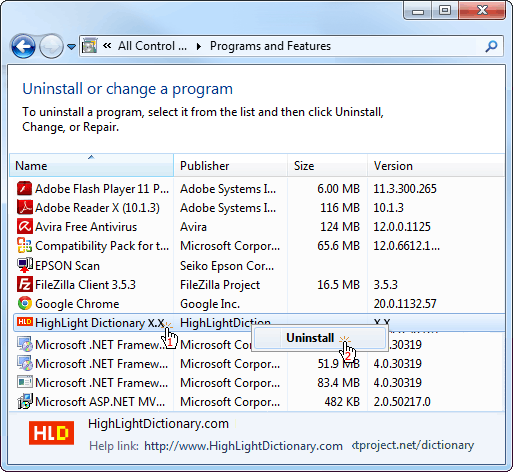
Task: Click 'Programs and Features' breadcrumb
Action: coord(270,46)
